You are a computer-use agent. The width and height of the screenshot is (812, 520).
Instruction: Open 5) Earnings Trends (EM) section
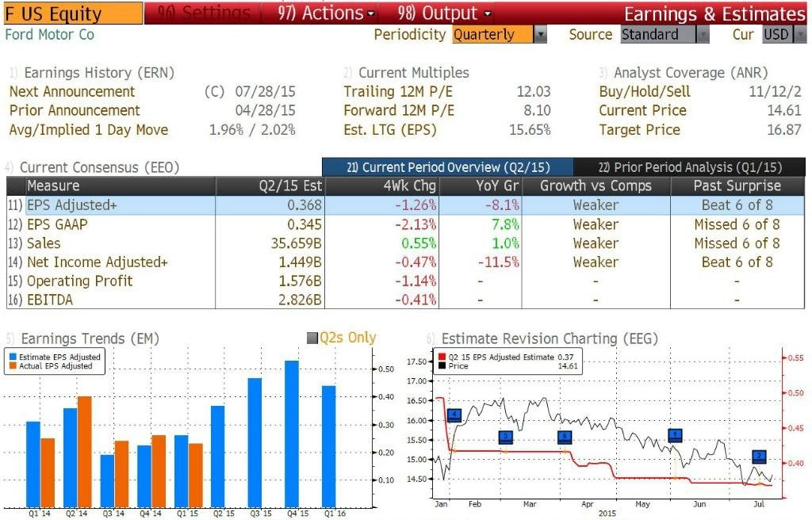82,338
